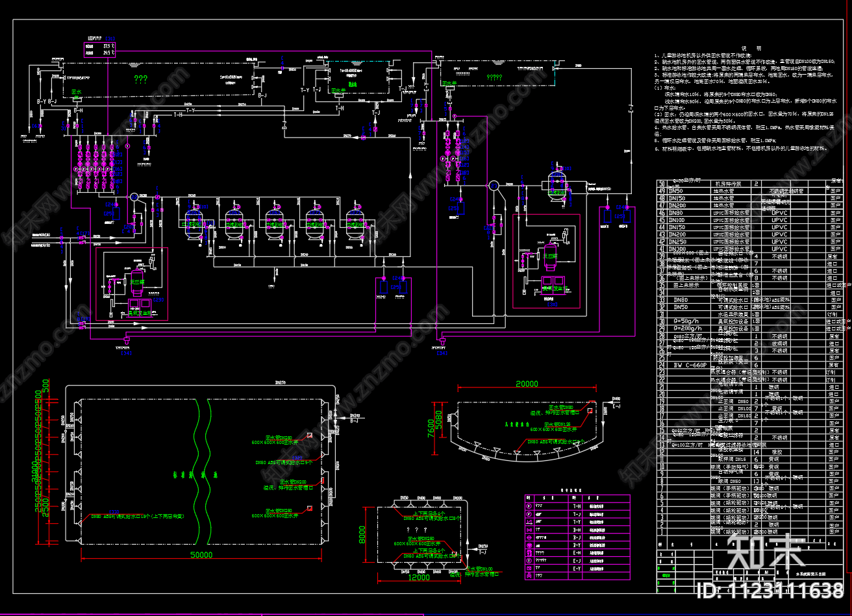Select the DN80 ABS可调式给水口9个 annotation
This screenshot has width=852, height=616.
pos(284,463)
